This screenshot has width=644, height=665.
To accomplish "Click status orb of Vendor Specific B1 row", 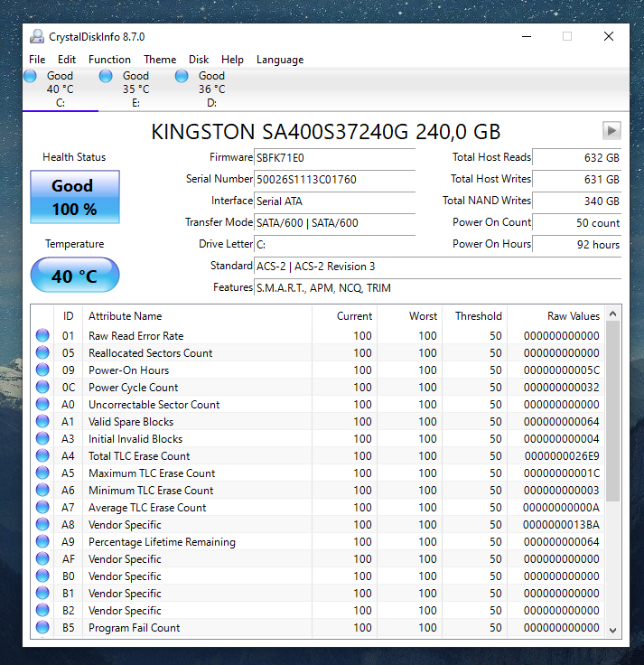I will [x=42, y=593].
